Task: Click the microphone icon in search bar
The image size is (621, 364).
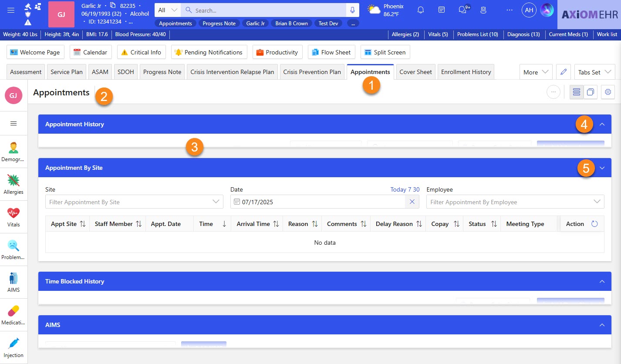Action: click(x=352, y=10)
